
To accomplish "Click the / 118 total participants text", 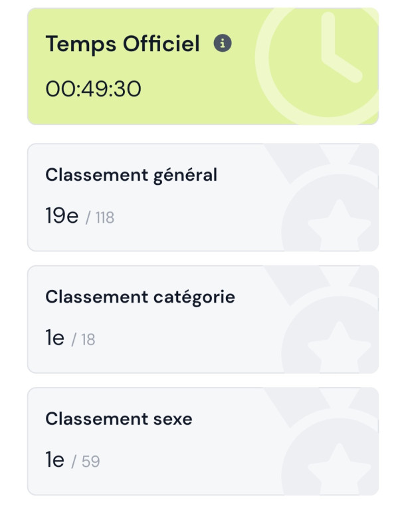I will pos(100,217).
